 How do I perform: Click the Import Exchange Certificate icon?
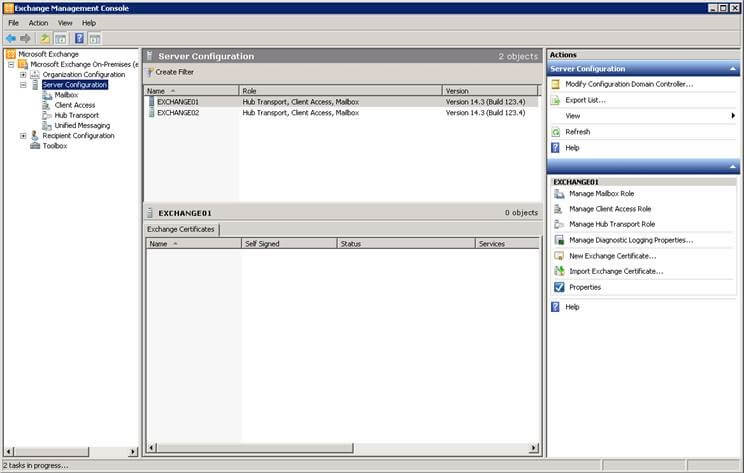click(x=559, y=271)
